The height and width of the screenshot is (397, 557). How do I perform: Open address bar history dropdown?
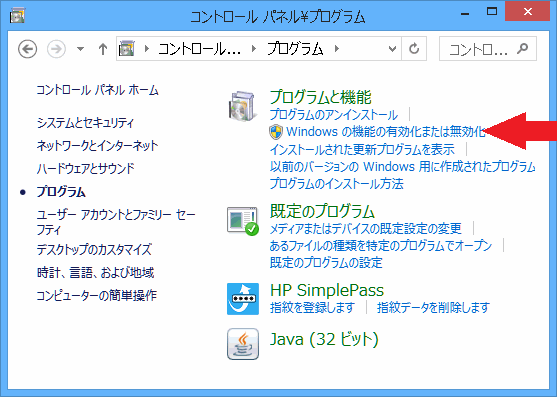pos(392,49)
